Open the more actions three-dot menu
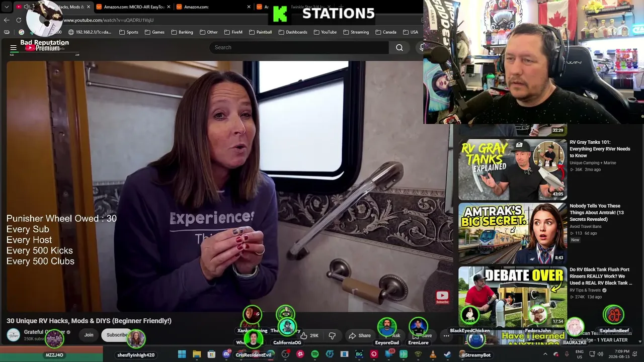Image resolution: width=644 pixels, height=362 pixels. pyautogui.click(x=446, y=335)
